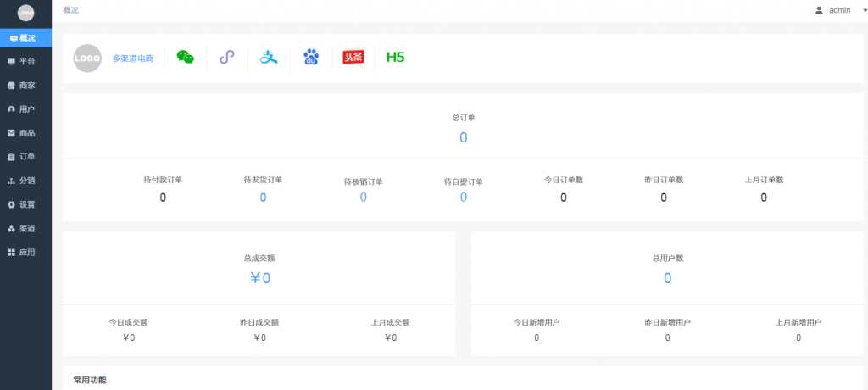Click the 多渠道电商 link

click(133, 58)
